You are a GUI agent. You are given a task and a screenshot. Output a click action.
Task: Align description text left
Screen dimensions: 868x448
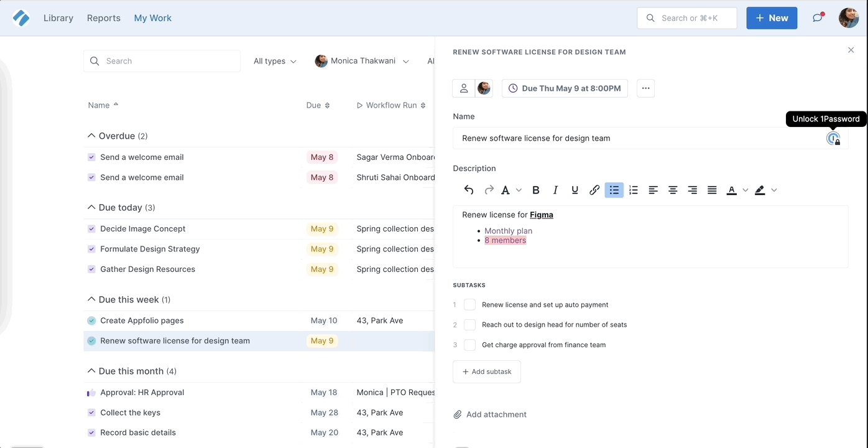click(x=653, y=190)
